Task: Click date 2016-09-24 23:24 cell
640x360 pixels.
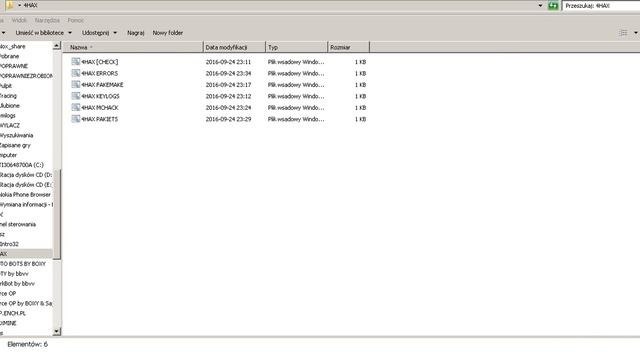Action: pos(228,108)
